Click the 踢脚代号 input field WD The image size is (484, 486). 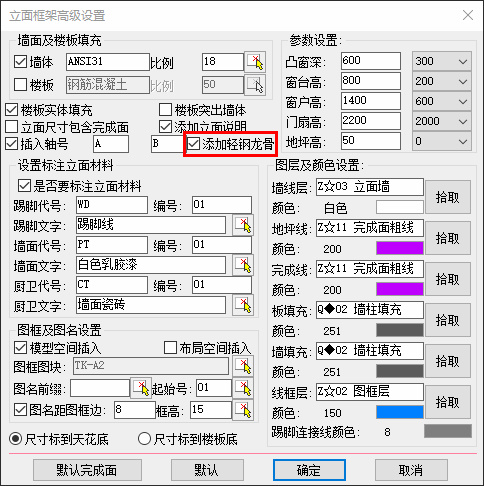coord(112,205)
